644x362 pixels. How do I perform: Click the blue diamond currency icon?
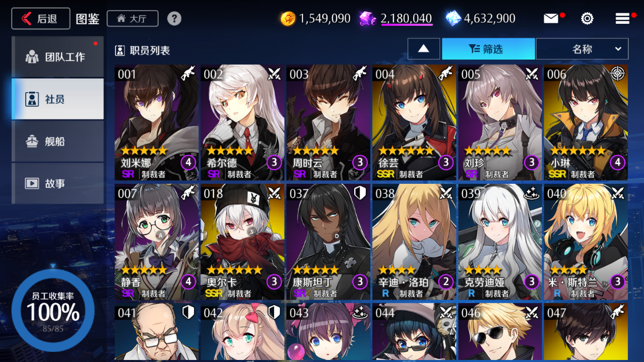pos(453,19)
